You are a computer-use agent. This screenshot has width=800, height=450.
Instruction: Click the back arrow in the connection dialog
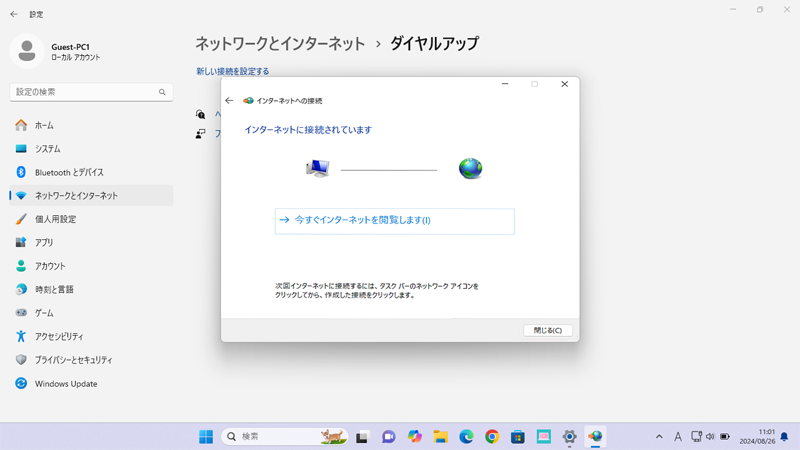pyautogui.click(x=229, y=101)
